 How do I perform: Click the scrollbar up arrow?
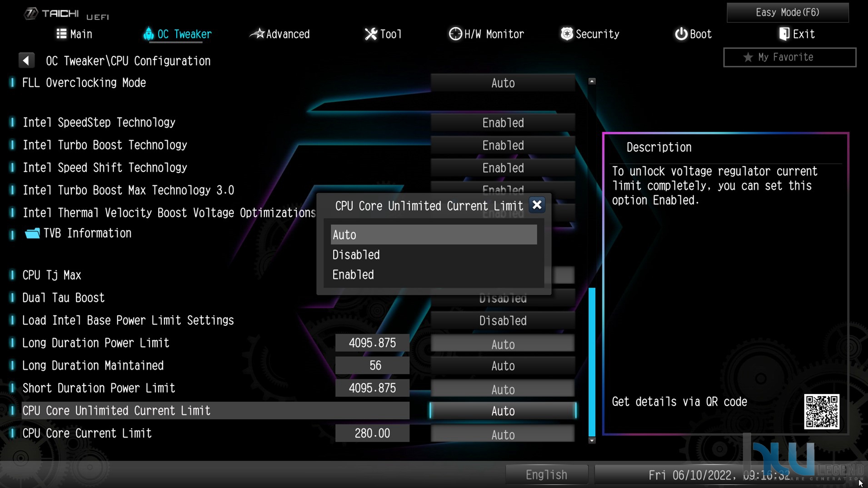[x=592, y=81]
